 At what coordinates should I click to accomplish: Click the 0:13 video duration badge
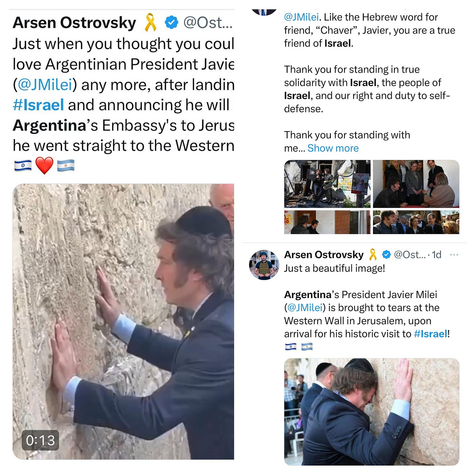click(x=41, y=440)
